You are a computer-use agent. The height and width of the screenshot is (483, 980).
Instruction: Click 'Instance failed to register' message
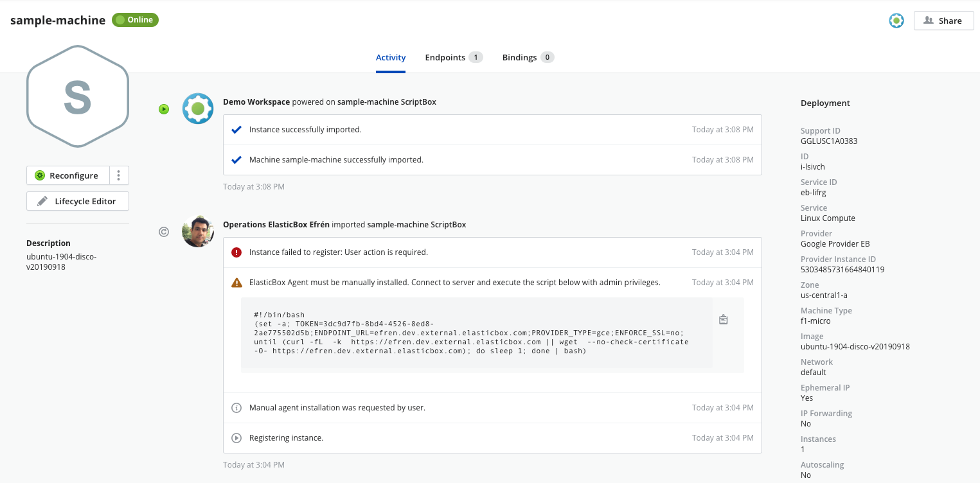click(339, 252)
